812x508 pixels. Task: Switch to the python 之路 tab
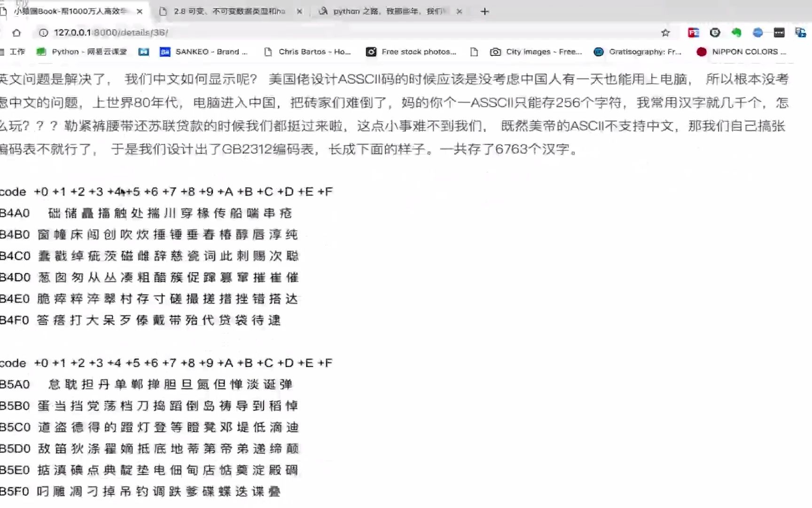pos(390,11)
